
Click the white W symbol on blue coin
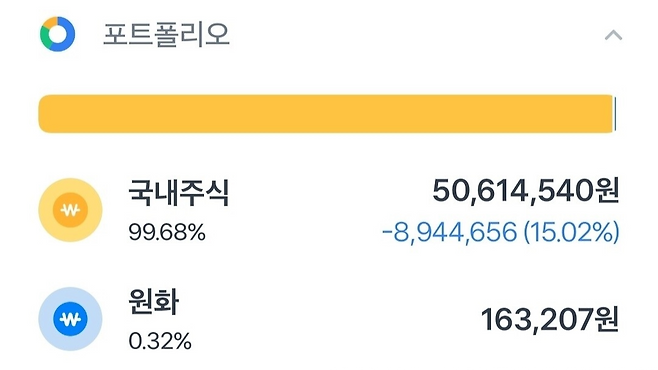(70, 320)
